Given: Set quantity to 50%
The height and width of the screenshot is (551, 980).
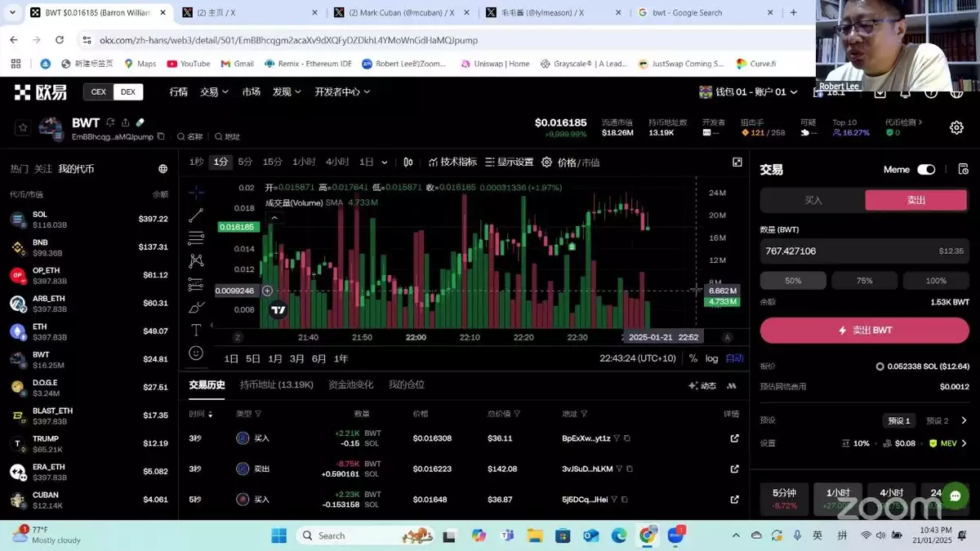Looking at the screenshot, I should (x=793, y=281).
